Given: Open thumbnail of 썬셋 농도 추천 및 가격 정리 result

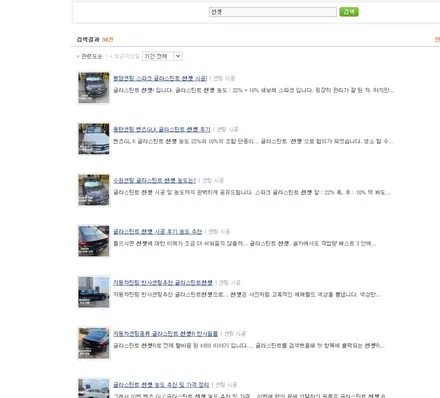Looking at the screenshot, I should pyautogui.click(x=94, y=388).
